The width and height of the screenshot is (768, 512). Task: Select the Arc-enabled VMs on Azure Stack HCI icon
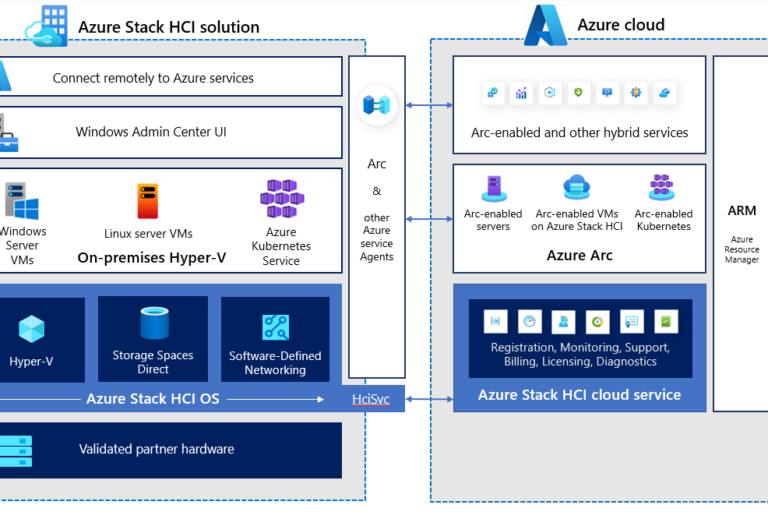pyautogui.click(x=577, y=188)
